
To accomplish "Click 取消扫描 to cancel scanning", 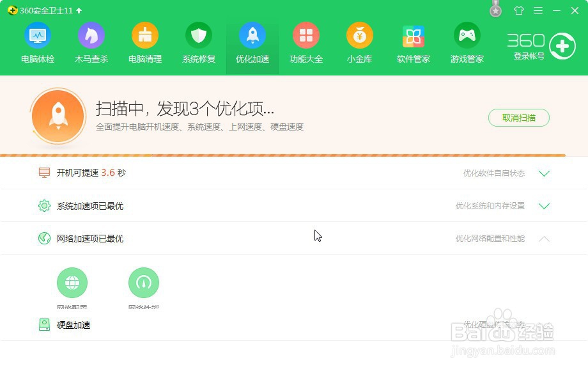I will 519,118.
